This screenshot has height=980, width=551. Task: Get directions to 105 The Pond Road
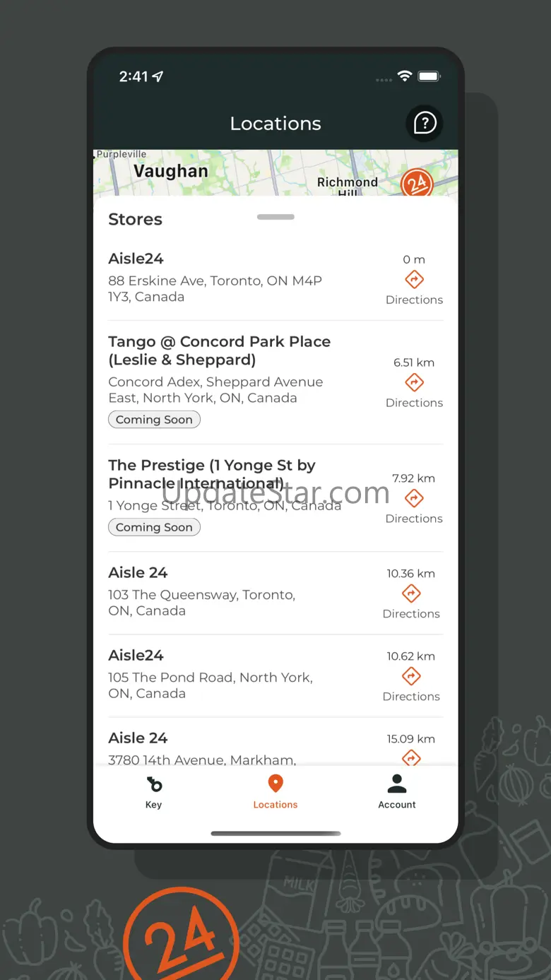tap(411, 677)
